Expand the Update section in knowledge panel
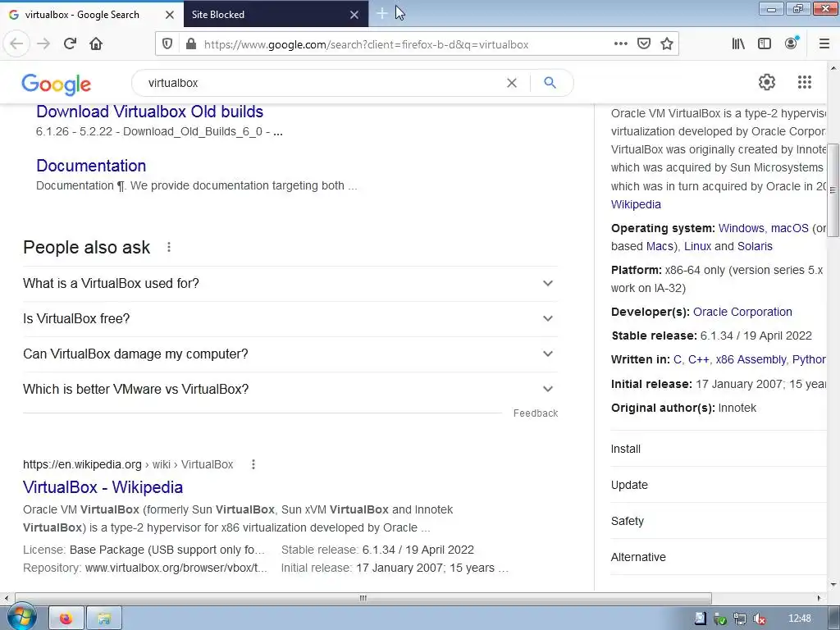Screen dimensions: 840x630 (x=719, y=485)
